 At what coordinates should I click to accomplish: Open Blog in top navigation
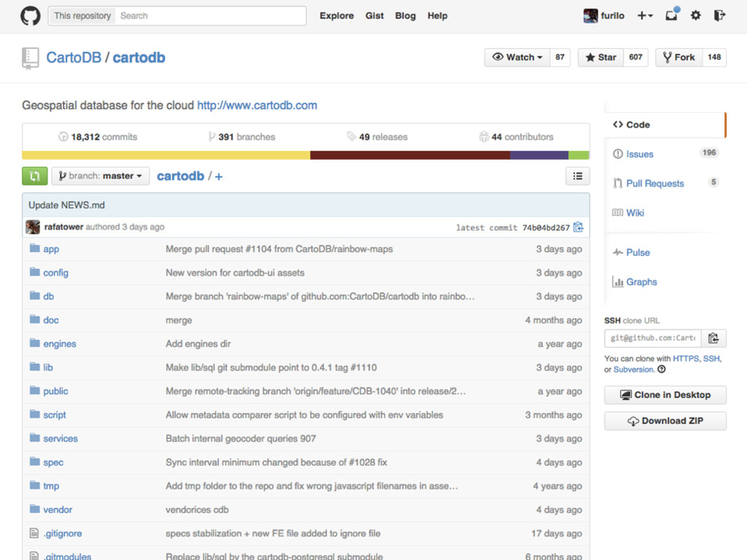click(406, 16)
